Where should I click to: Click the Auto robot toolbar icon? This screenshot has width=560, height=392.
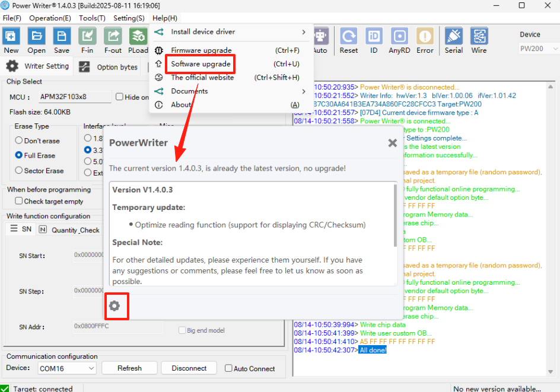click(x=321, y=36)
